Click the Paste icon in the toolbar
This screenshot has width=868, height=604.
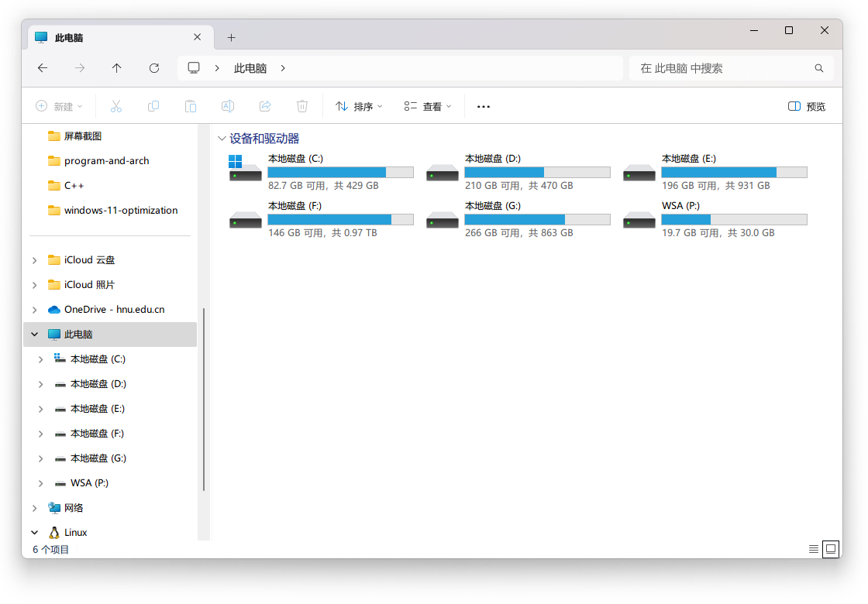coord(191,106)
